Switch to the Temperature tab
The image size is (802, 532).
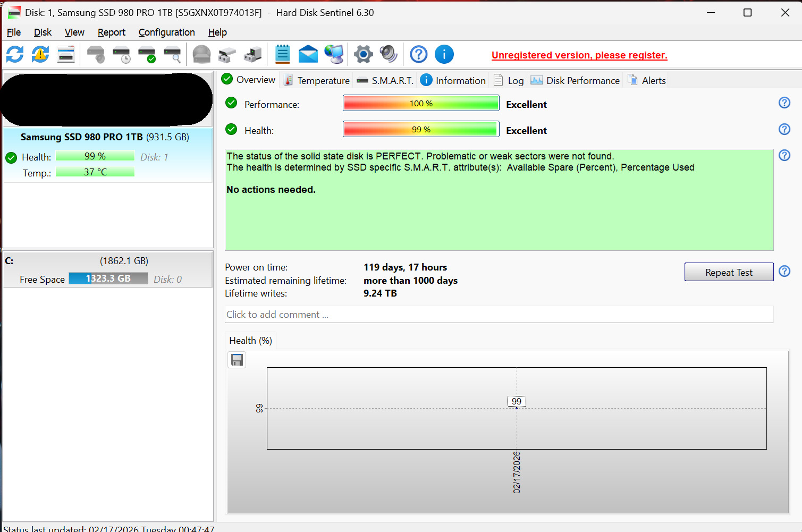(x=316, y=80)
